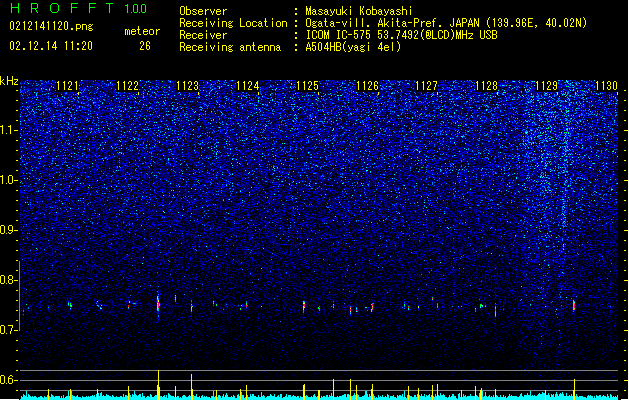Click the 1126 time marker

coord(367,86)
